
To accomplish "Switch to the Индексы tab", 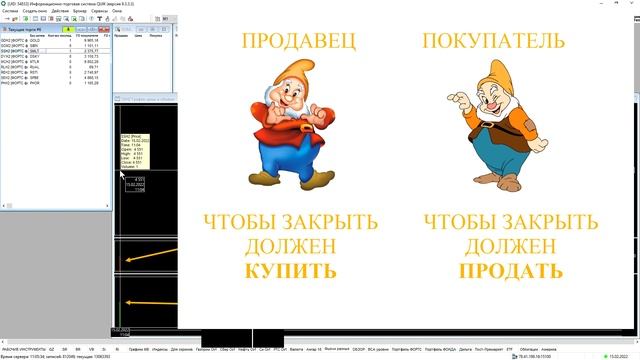I will click(x=160, y=349).
